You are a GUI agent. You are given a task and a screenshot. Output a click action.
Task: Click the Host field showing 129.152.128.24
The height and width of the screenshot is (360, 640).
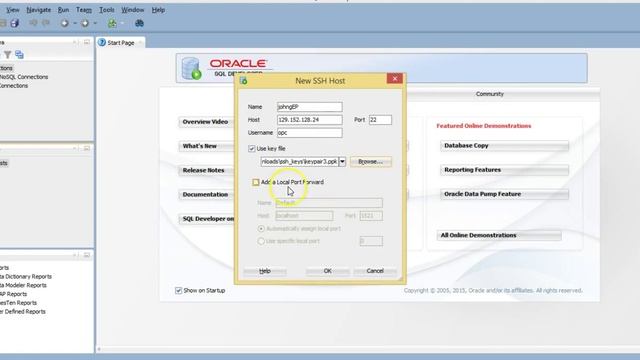[309, 120]
